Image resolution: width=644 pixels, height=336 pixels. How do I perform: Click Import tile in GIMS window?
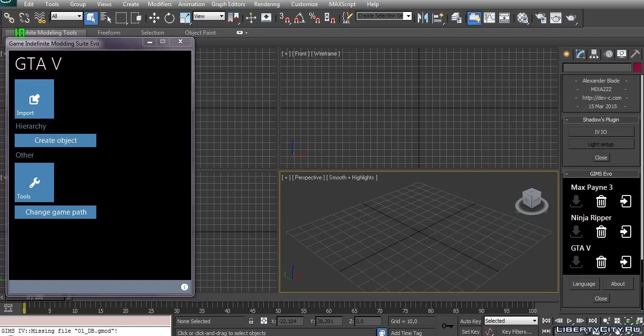pos(34,99)
